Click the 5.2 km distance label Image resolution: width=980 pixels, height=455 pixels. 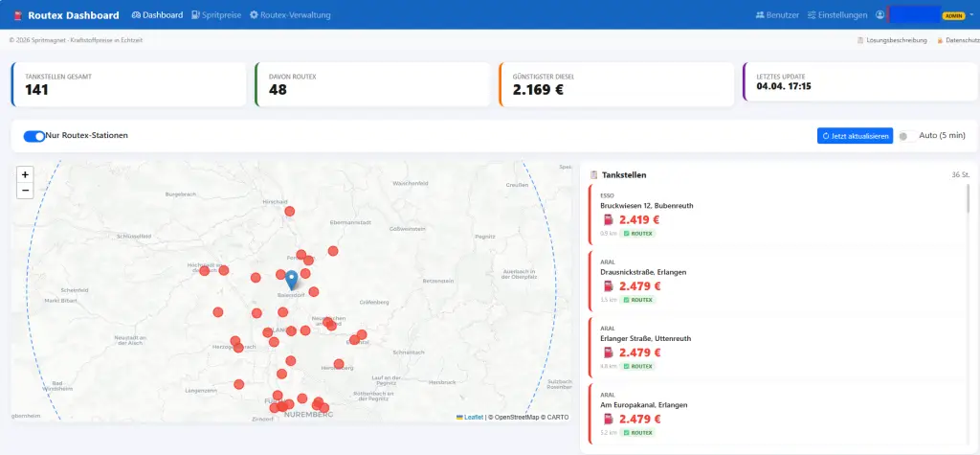pyautogui.click(x=608, y=432)
